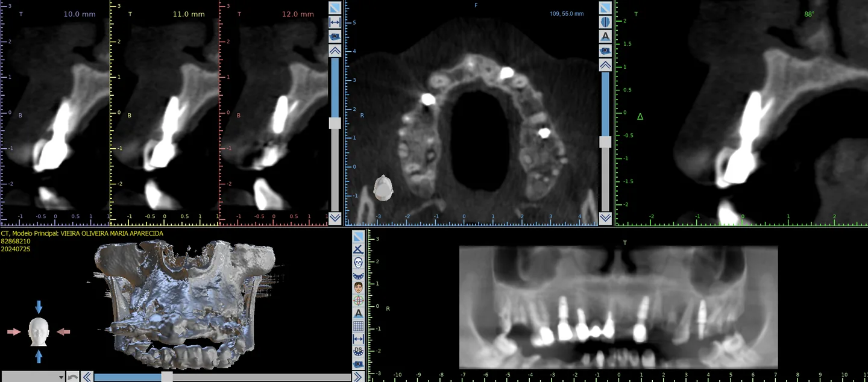Click the left double-chevron of 3D slider
The height and width of the screenshot is (382, 868).
pos(87,377)
